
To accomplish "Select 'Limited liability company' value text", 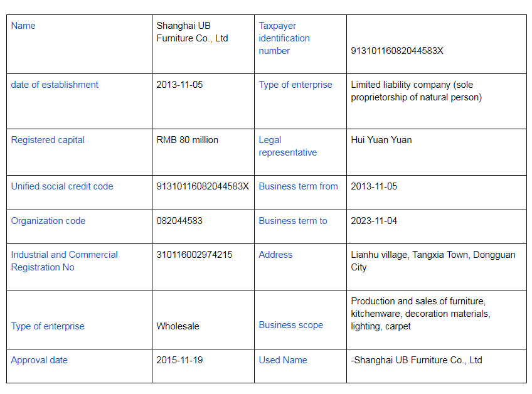I will click(417, 91).
